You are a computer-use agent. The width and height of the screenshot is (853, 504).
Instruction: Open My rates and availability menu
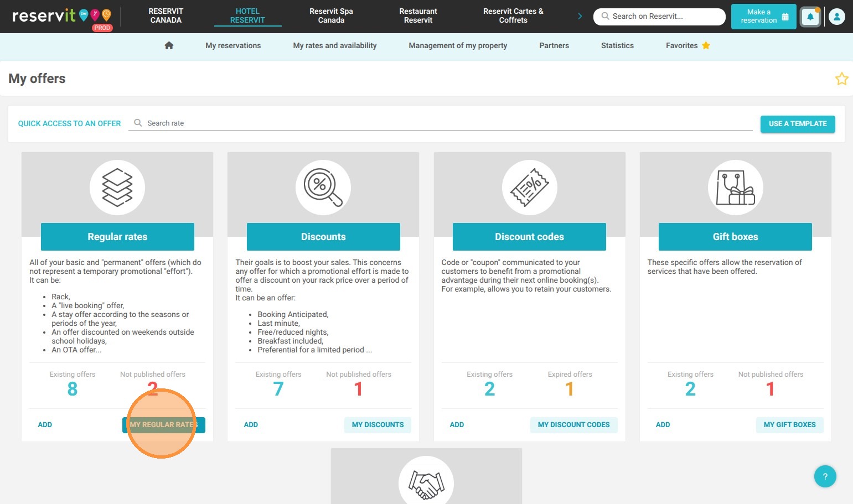point(335,45)
